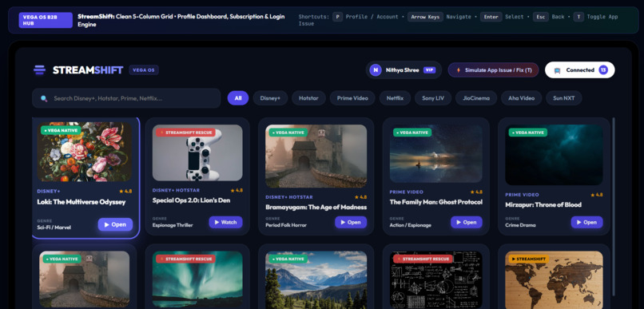Filter by Sony LIV chip

(x=433, y=98)
